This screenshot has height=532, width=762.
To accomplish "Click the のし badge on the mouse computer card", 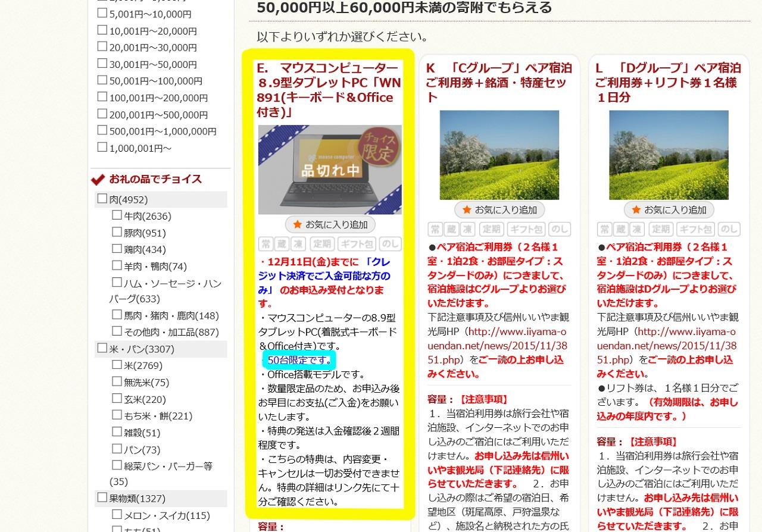I will [391, 243].
